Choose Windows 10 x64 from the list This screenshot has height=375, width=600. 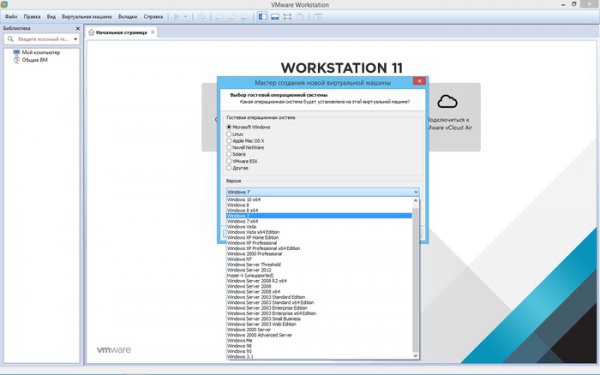click(320, 199)
